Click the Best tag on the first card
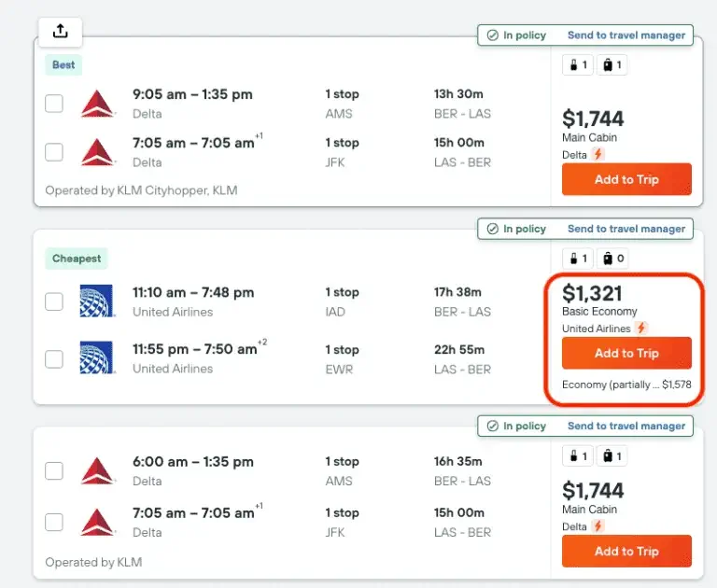 63,65
